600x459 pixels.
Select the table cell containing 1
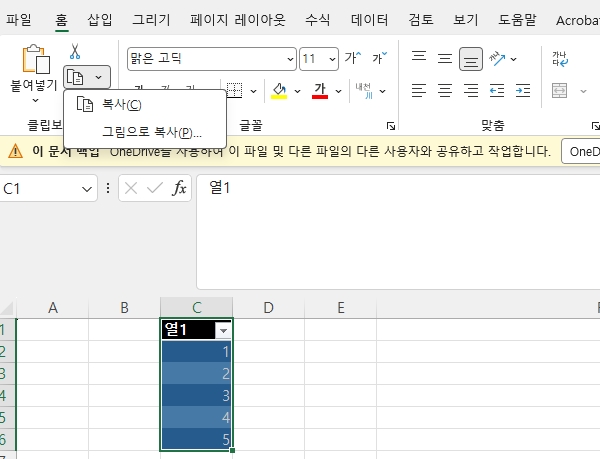click(x=197, y=352)
